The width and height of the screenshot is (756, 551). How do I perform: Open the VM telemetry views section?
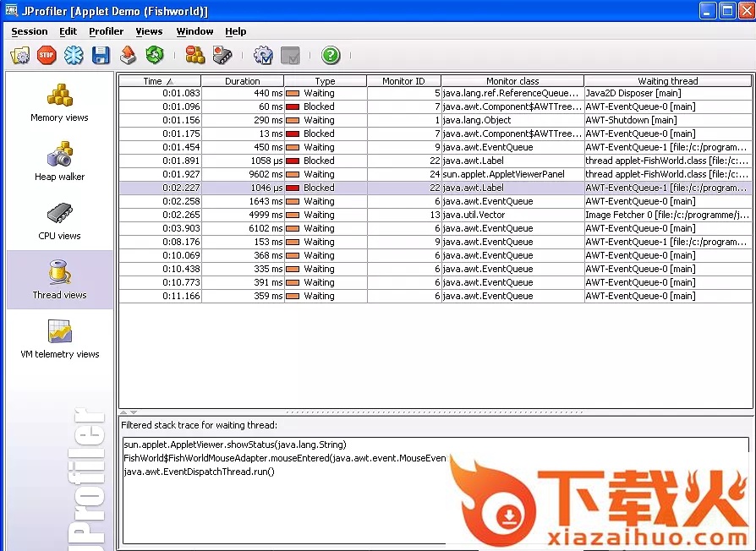click(x=59, y=339)
